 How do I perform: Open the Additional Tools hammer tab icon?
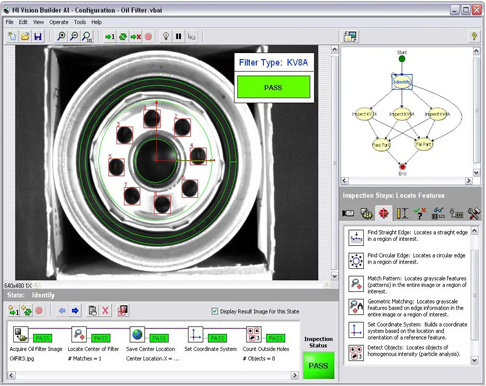pyautogui.click(x=474, y=213)
